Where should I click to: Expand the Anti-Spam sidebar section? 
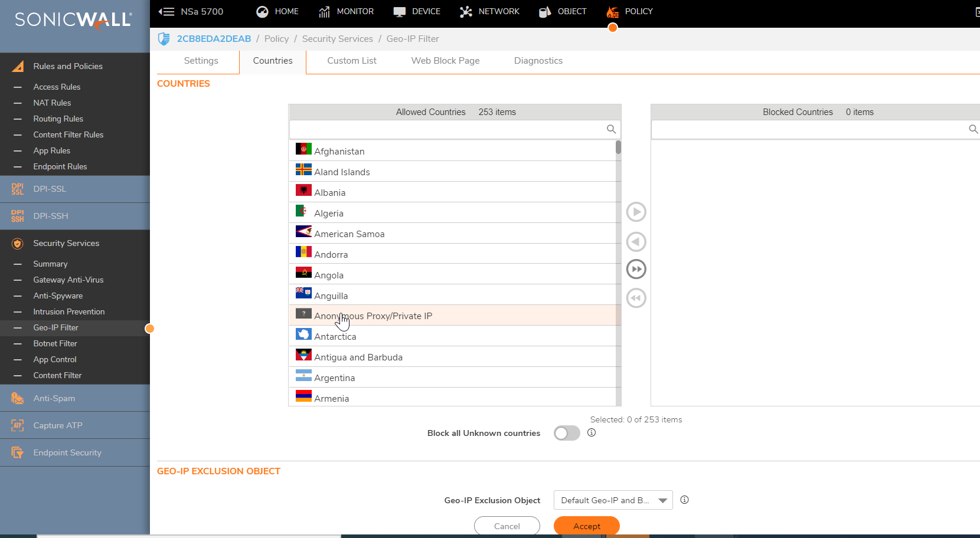tap(54, 398)
